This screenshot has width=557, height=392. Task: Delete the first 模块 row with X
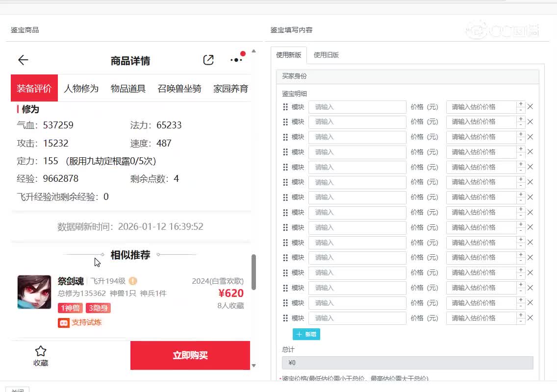click(x=530, y=107)
